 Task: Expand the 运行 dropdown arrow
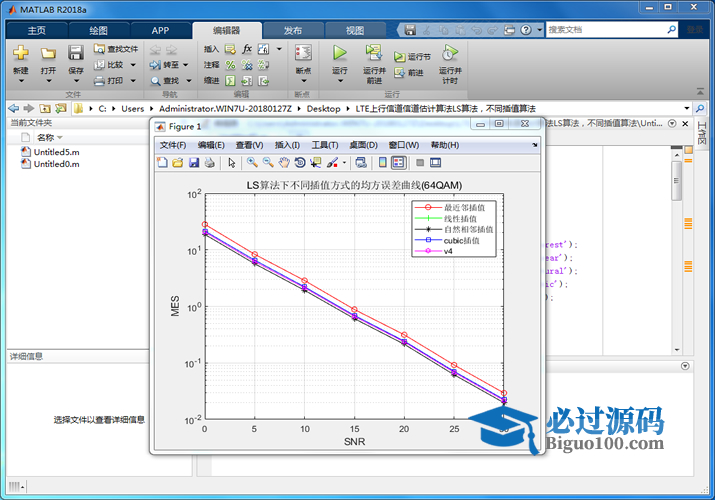click(x=340, y=81)
